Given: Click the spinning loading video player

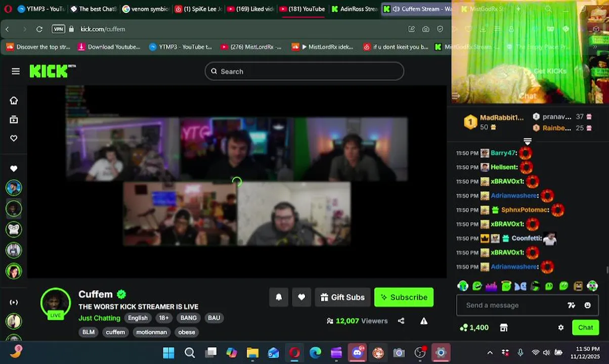Looking at the screenshot, I should [x=237, y=181].
